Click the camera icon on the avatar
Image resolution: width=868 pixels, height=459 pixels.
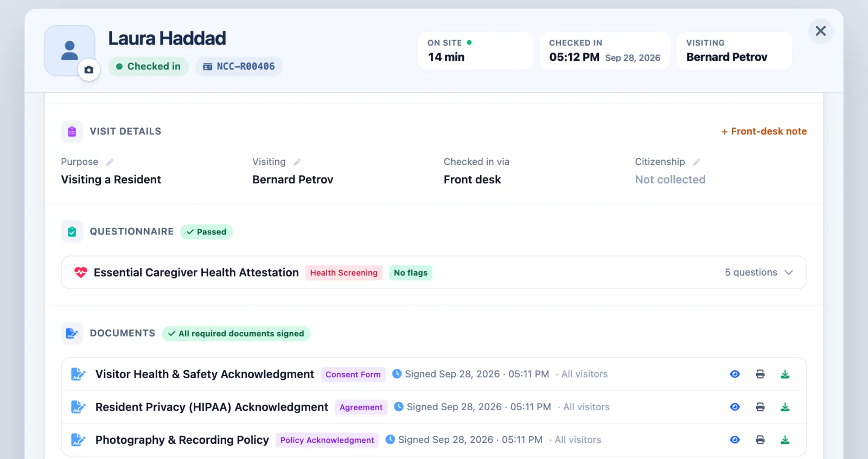89,70
